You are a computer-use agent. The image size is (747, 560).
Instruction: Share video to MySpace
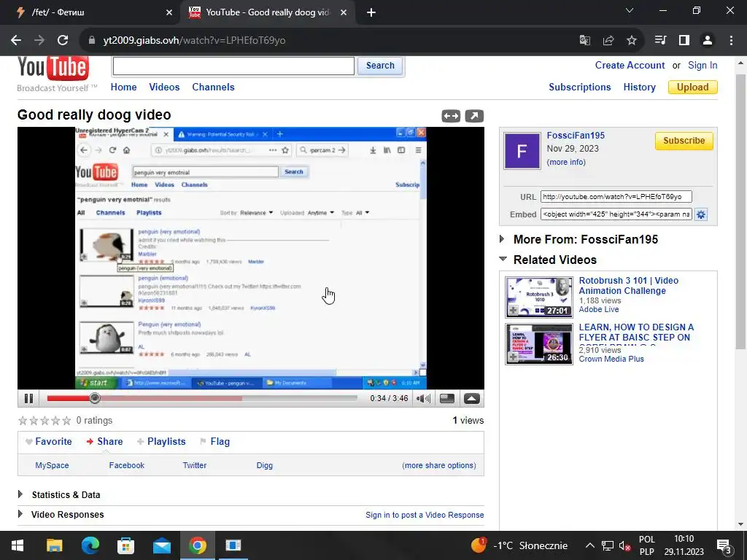pyautogui.click(x=52, y=465)
